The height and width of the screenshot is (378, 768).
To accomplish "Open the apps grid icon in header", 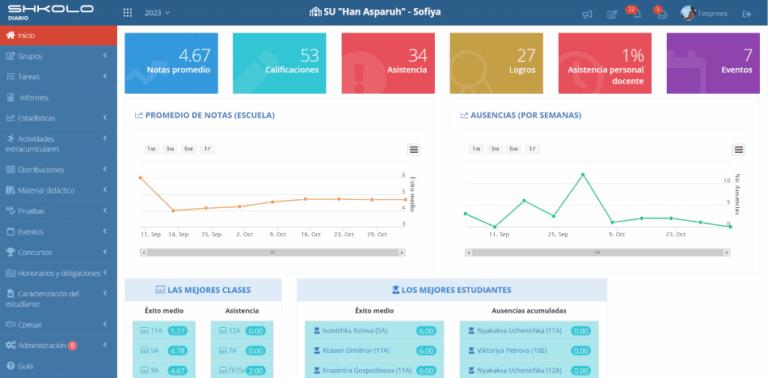I will coord(127,13).
